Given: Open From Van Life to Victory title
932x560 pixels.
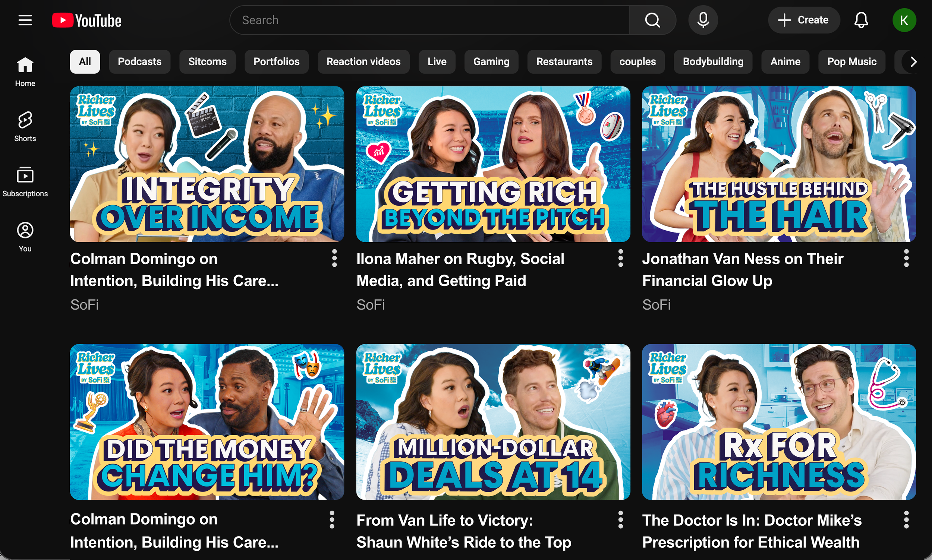Looking at the screenshot, I should 464,531.
